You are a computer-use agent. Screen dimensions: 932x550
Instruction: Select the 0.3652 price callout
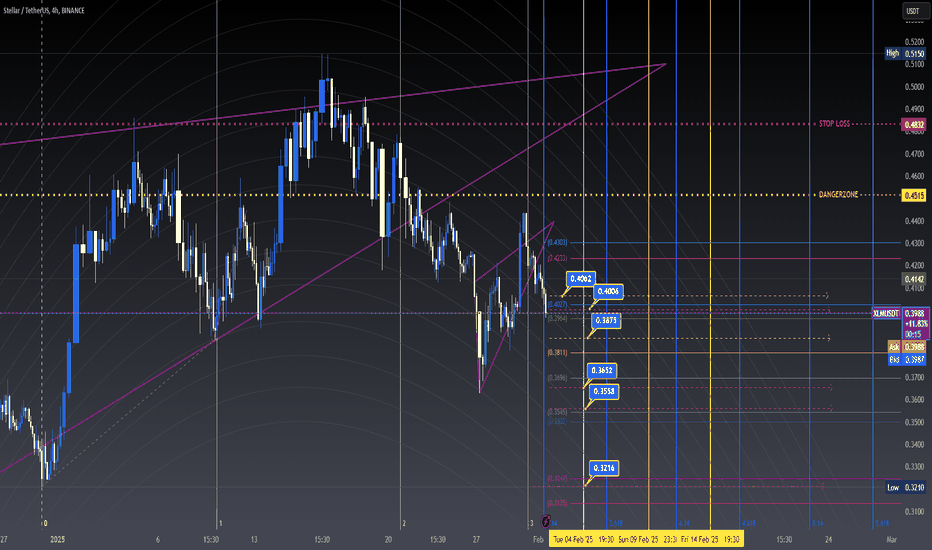click(x=602, y=370)
